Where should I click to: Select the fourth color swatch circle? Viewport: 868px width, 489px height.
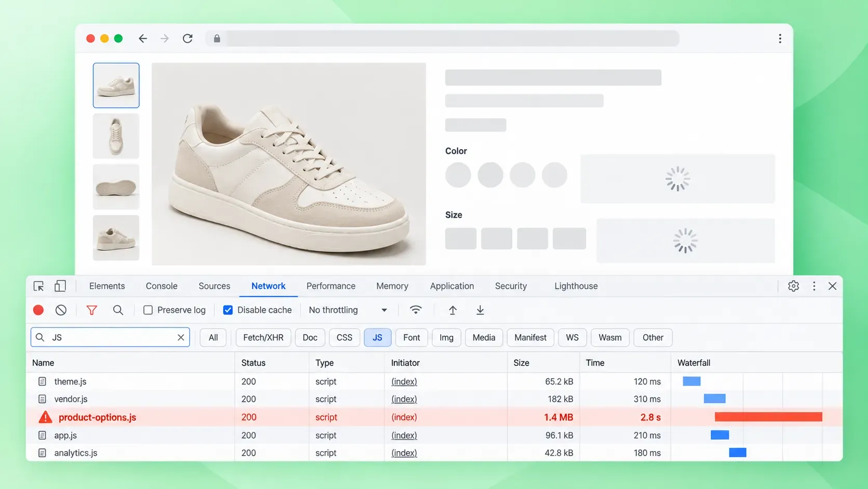554,175
